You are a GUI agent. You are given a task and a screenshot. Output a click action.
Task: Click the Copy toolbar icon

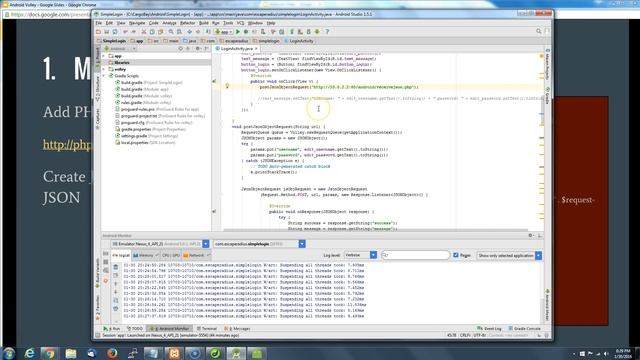pyautogui.click(x=152, y=31)
